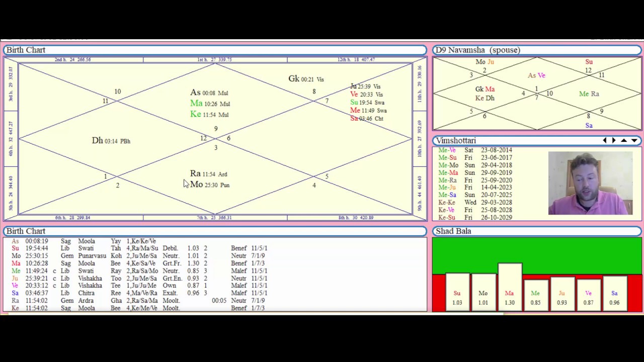
Task: Click the Sa 0.96 bar in Shad Bala
Action: pyautogui.click(x=614, y=294)
